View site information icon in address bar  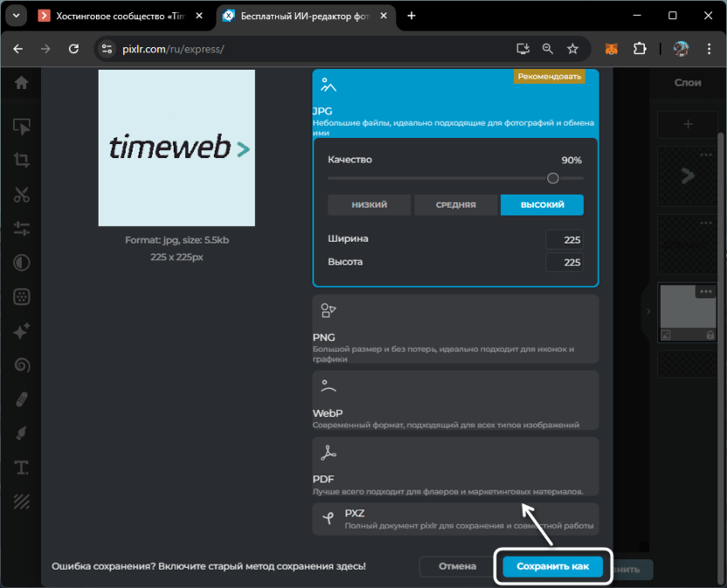(107, 49)
